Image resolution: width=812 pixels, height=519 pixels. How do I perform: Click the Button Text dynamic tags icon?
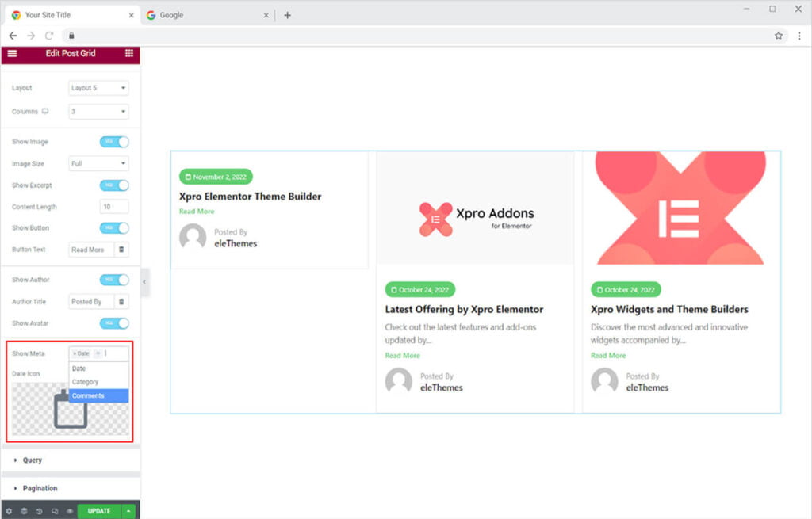[x=121, y=250]
